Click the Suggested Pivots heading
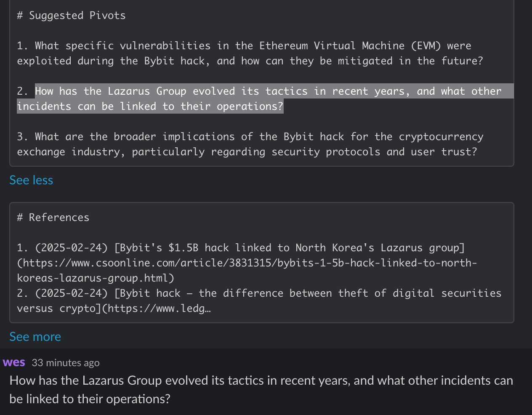The width and height of the screenshot is (532, 415). [71, 16]
